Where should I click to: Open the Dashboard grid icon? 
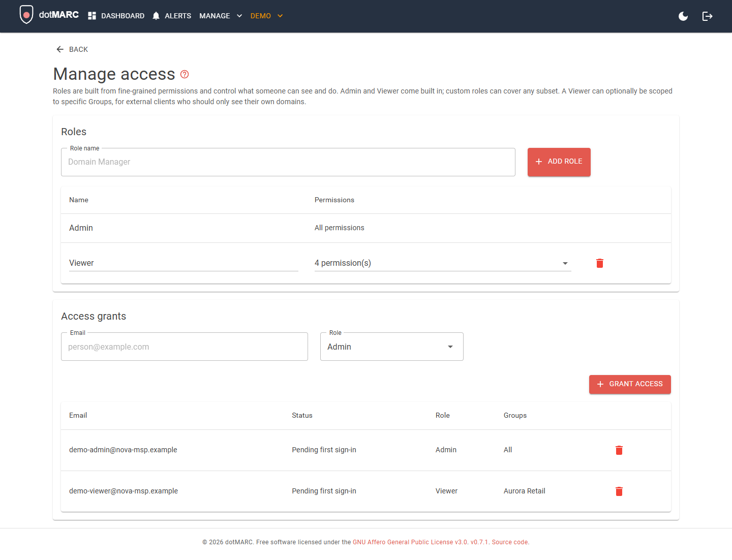pos(92,16)
